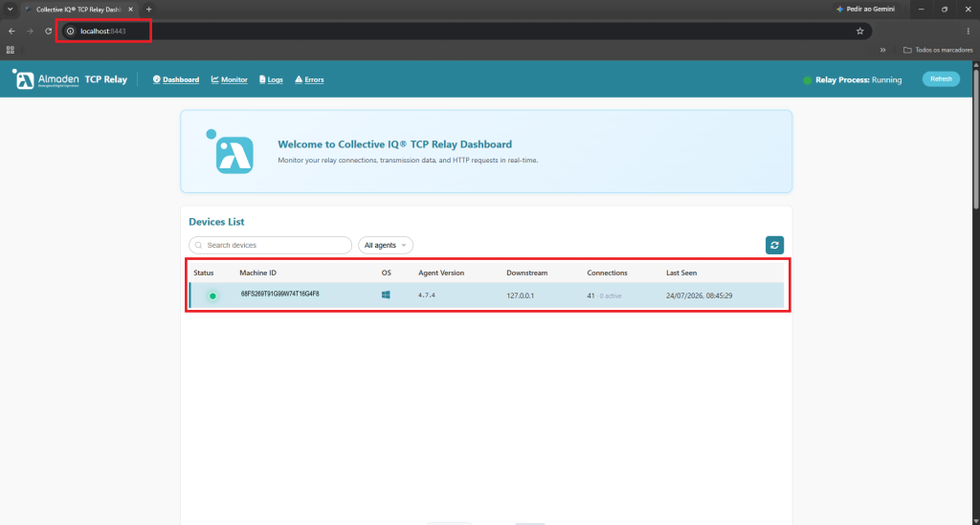Image resolution: width=980 pixels, height=525 pixels.
Task: Click the Search devices input field
Action: 270,246
